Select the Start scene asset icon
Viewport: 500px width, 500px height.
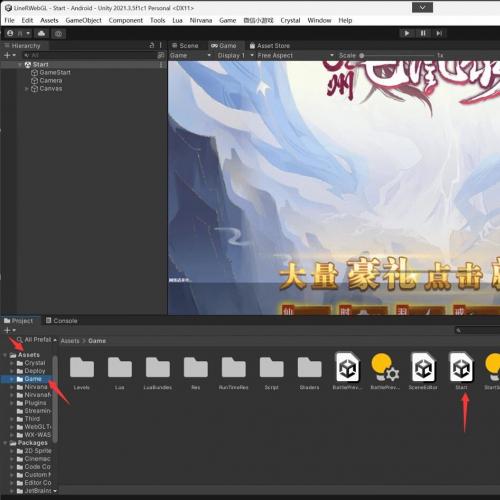point(461,367)
